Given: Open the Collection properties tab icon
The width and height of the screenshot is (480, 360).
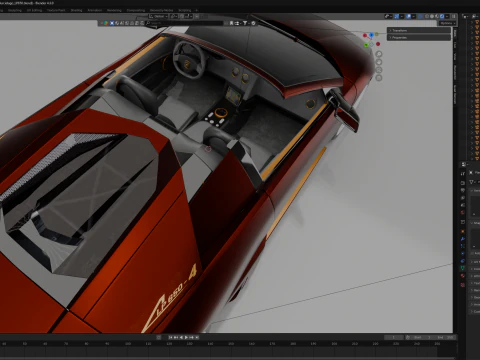Looking at the screenshot, I should pyautogui.click(x=463, y=222).
